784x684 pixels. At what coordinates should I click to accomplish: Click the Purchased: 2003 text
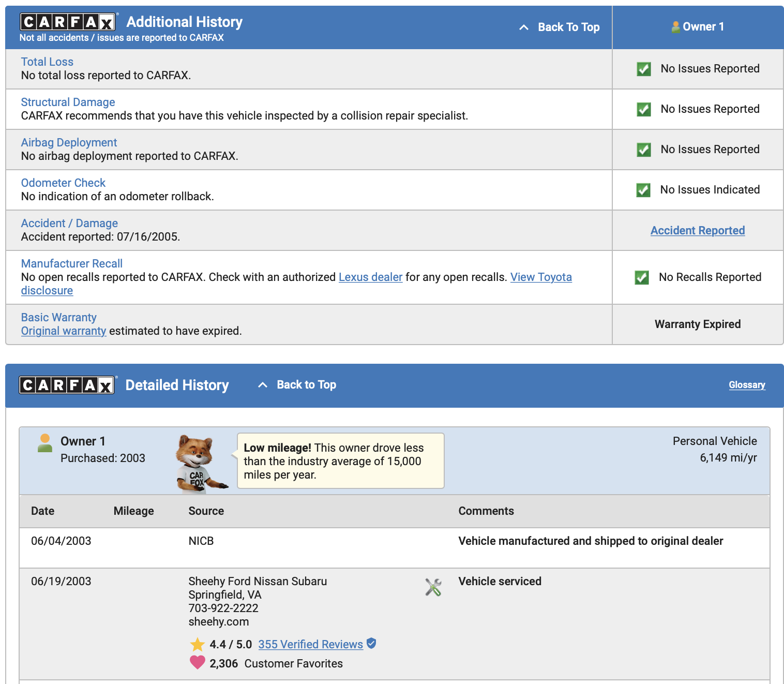click(x=103, y=458)
